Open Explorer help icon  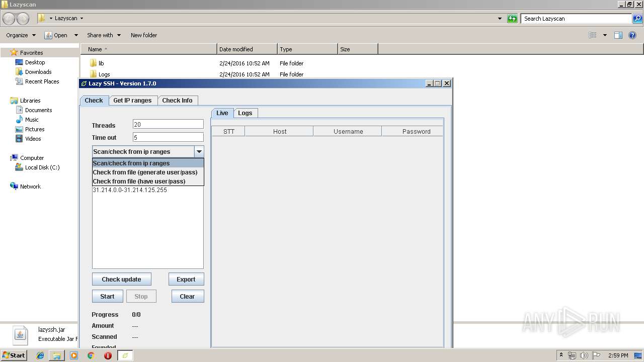click(633, 35)
